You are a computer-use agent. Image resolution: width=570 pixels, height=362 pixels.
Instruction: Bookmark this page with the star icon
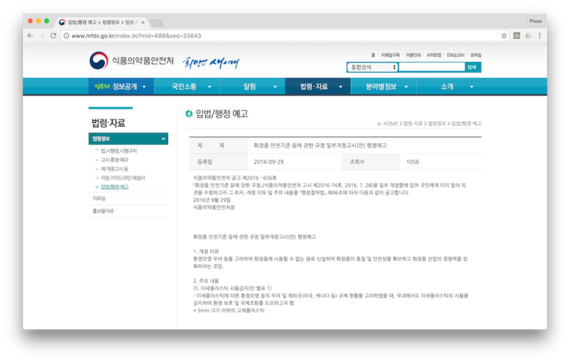pyautogui.click(x=504, y=36)
